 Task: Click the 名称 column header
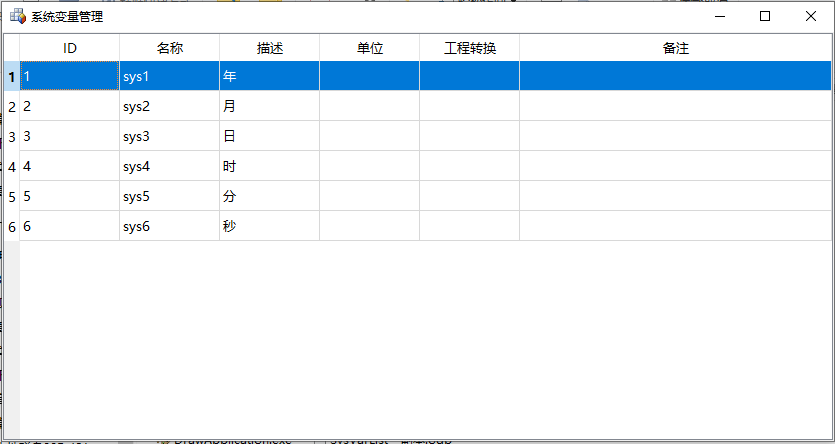(x=170, y=48)
